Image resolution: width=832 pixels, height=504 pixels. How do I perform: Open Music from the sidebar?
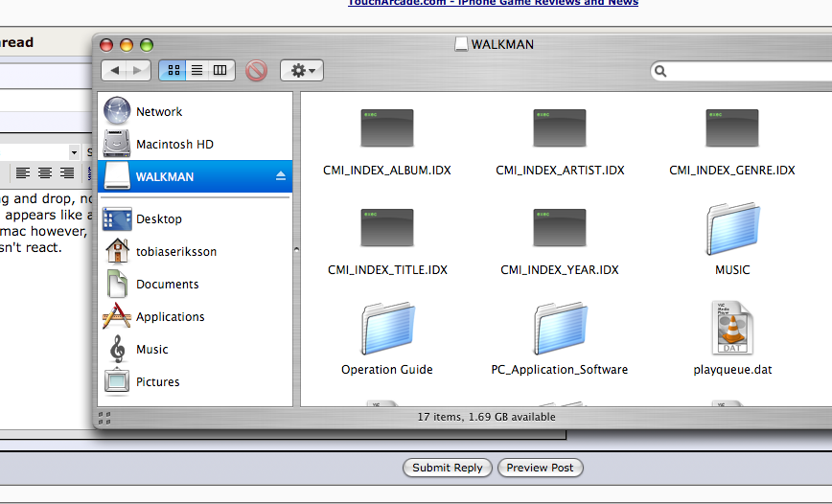(x=196, y=349)
